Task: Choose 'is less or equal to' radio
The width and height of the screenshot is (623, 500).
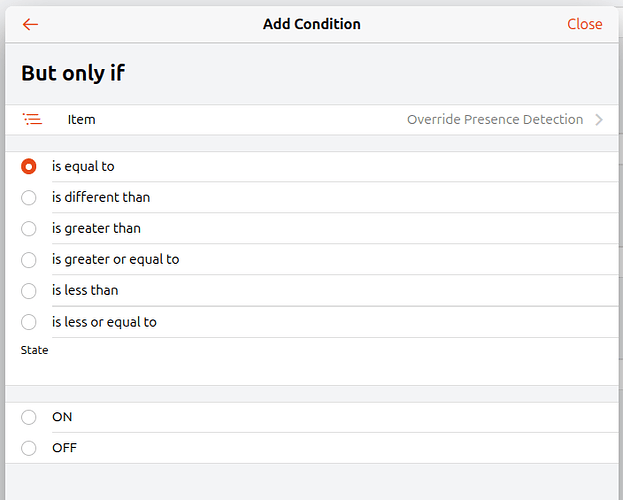Action: [x=29, y=322]
